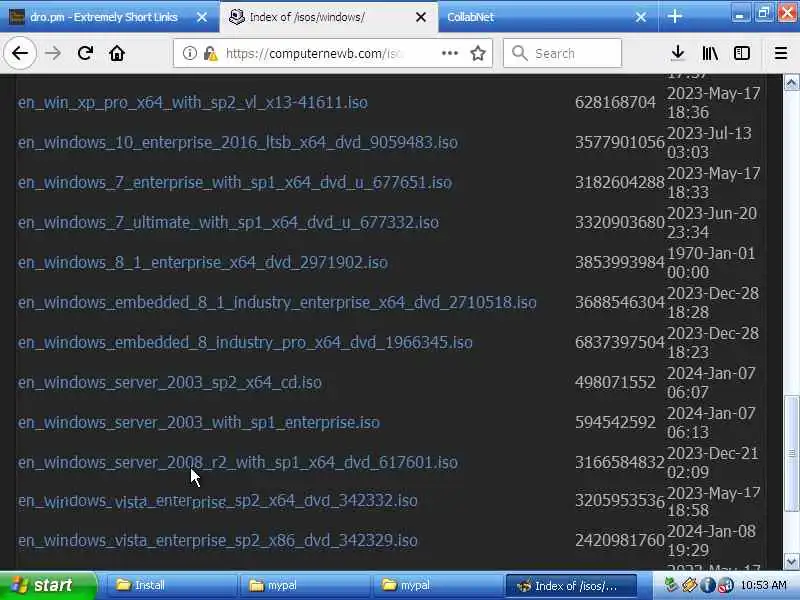Click the 2024-Jan-08 19:29 date entry

click(711, 540)
